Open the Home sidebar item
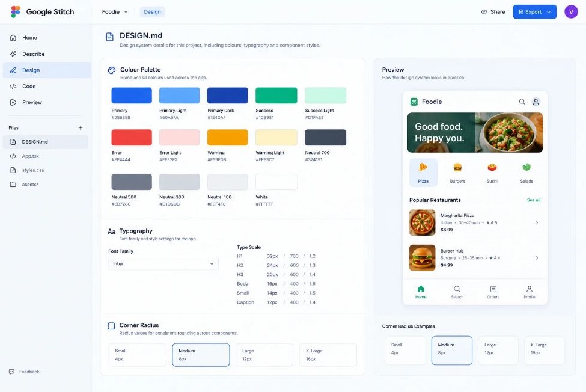The height and width of the screenshot is (392, 586). tap(47, 38)
